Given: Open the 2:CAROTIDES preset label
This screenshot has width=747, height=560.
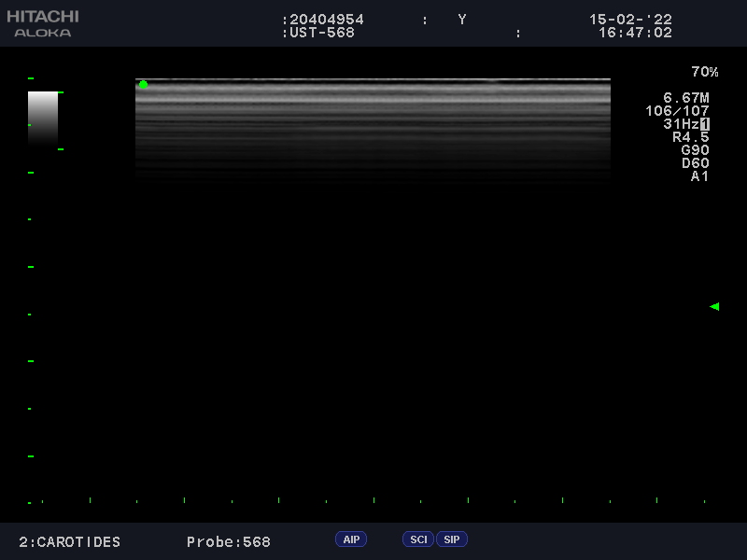Looking at the screenshot, I should pos(69,542).
